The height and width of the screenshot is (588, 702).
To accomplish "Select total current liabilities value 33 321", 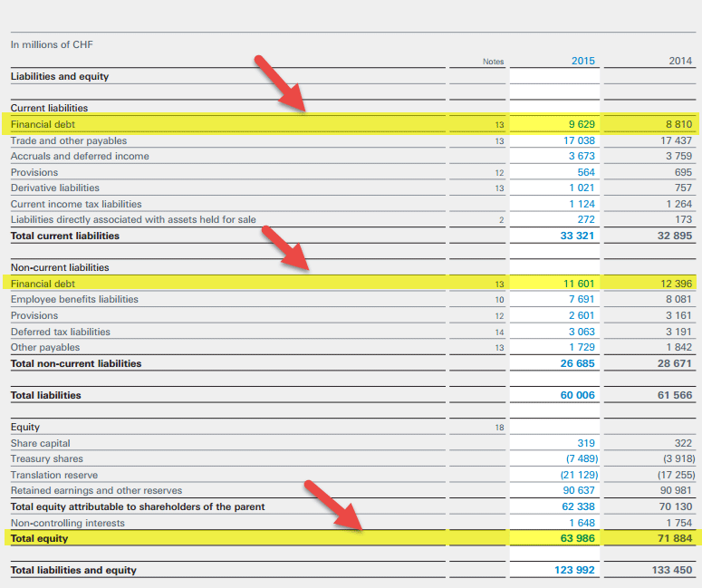I will tap(577, 236).
